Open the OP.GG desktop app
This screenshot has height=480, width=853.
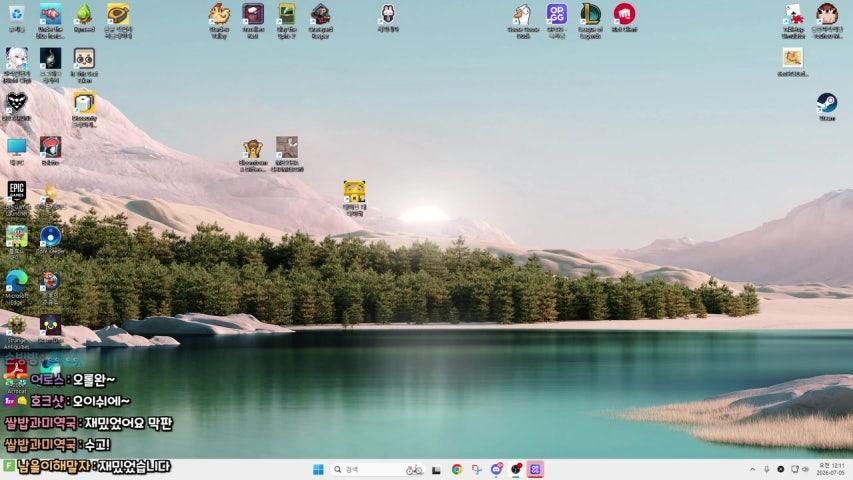(x=557, y=15)
